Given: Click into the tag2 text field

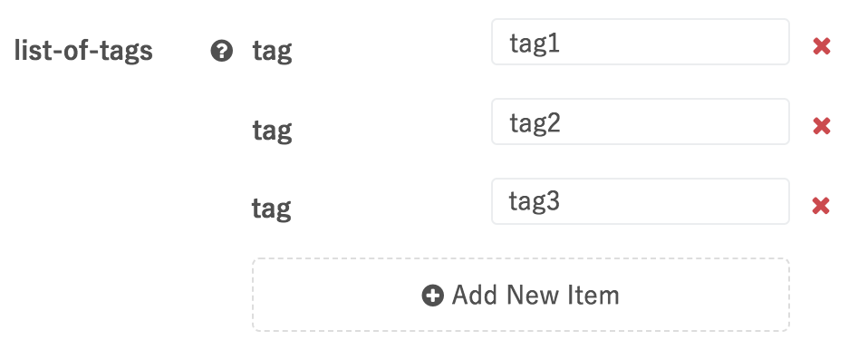Looking at the screenshot, I should pyautogui.click(x=641, y=122).
